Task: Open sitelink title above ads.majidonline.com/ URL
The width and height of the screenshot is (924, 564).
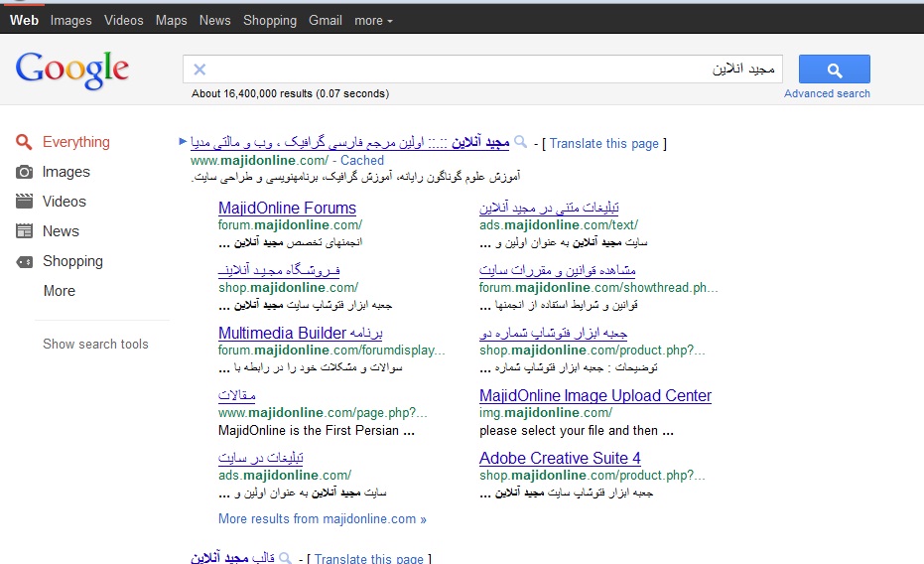Action: pyautogui.click(x=260, y=458)
